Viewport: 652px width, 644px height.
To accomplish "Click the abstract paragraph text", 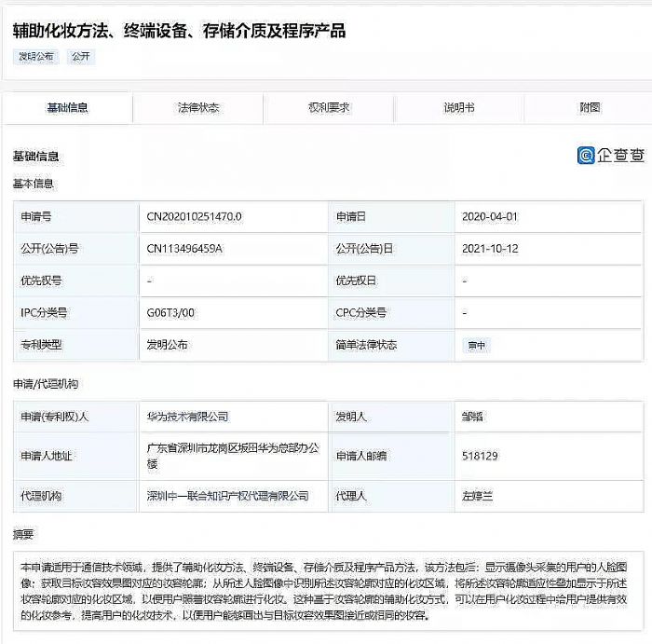I will pyautogui.click(x=324, y=591).
